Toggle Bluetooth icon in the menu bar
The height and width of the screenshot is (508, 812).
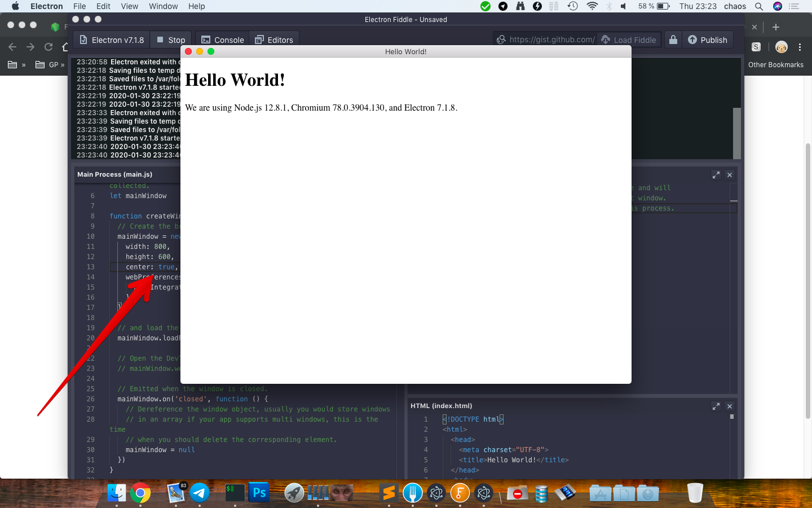(x=608, y=6)
